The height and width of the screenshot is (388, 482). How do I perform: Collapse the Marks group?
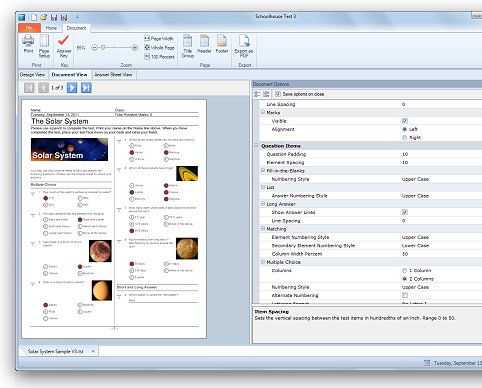coord(263,112)
